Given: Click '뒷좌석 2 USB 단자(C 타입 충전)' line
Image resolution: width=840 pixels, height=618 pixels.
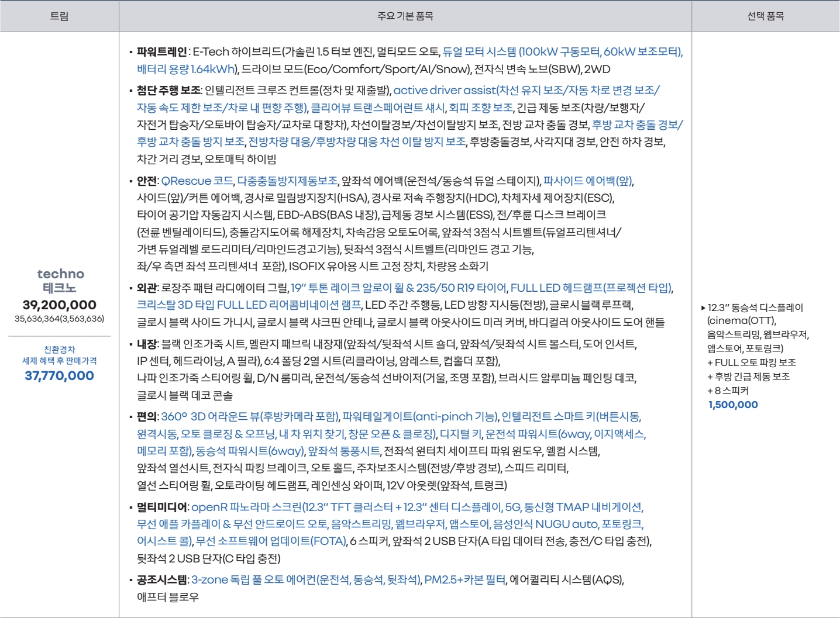Looking at the screenshot, I should [209, 559].
